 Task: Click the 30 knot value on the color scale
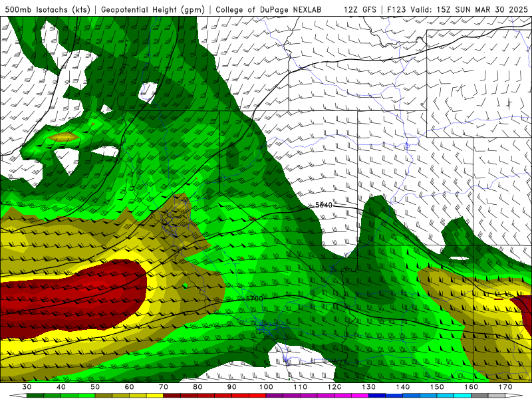[x=27, y=387]
